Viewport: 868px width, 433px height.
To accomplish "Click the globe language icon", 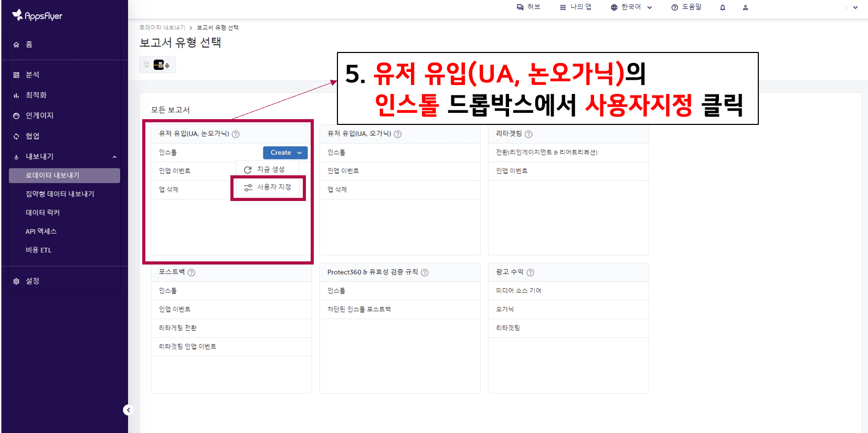I will point(614,7).
